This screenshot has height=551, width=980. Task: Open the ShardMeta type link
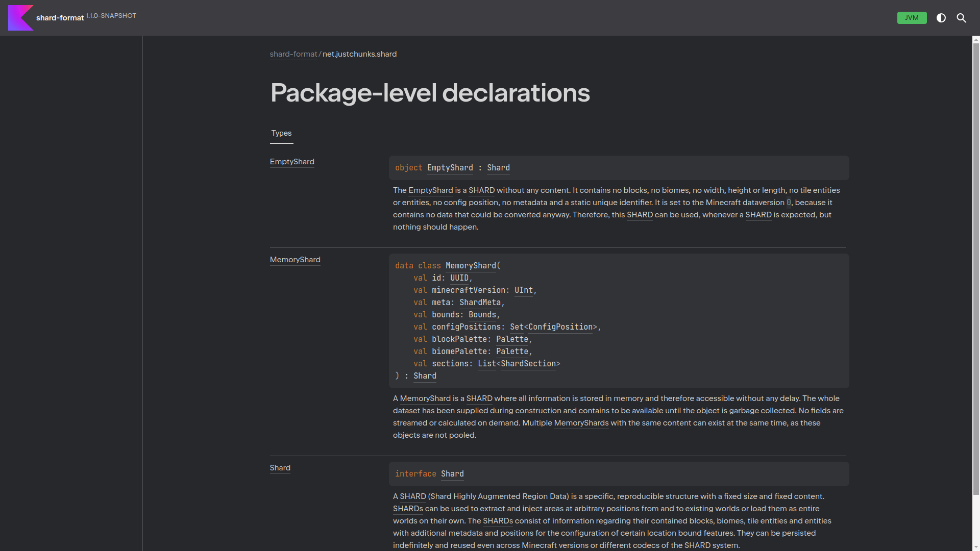click(480, 303)
